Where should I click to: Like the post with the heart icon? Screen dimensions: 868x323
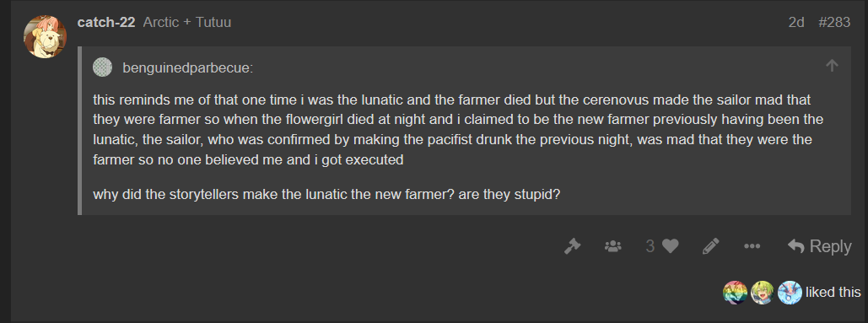(671, 246)
